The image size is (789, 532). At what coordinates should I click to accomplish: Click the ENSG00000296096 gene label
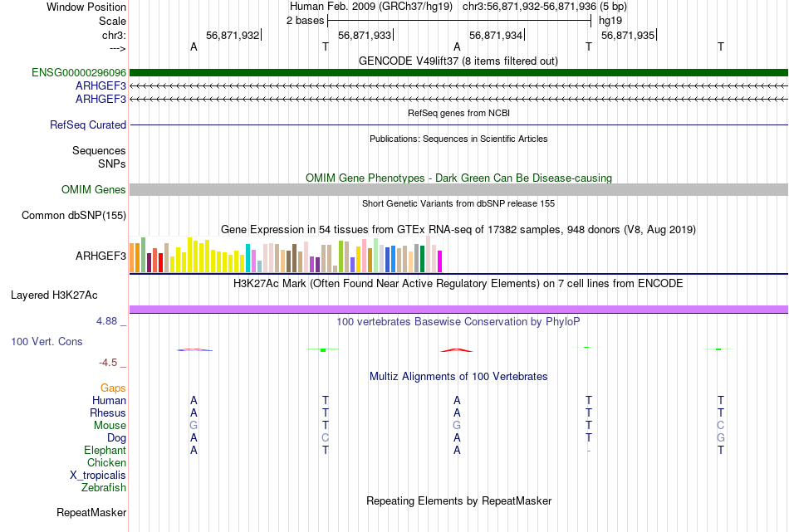point(79,72)
